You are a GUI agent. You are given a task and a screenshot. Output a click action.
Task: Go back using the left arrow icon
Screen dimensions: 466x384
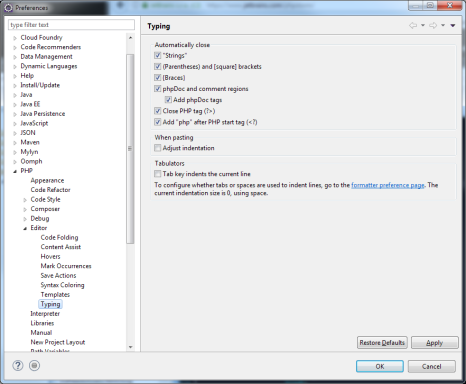click(413, 25)
